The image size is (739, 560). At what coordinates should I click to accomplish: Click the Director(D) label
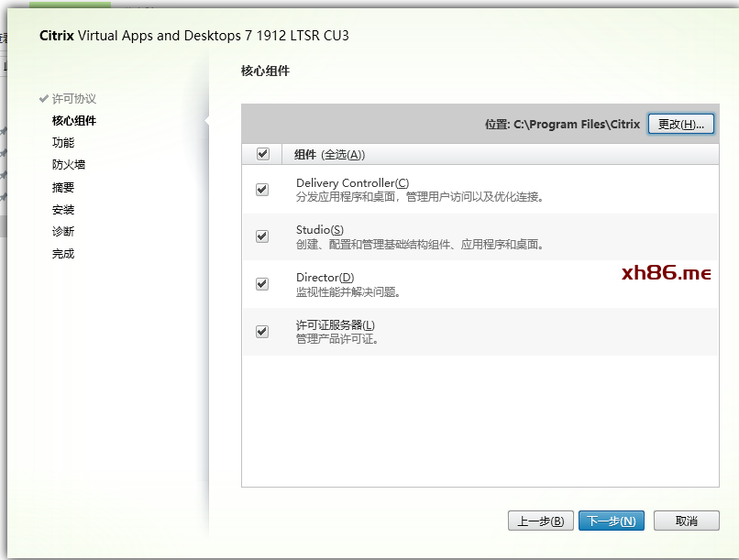(325, 278)
